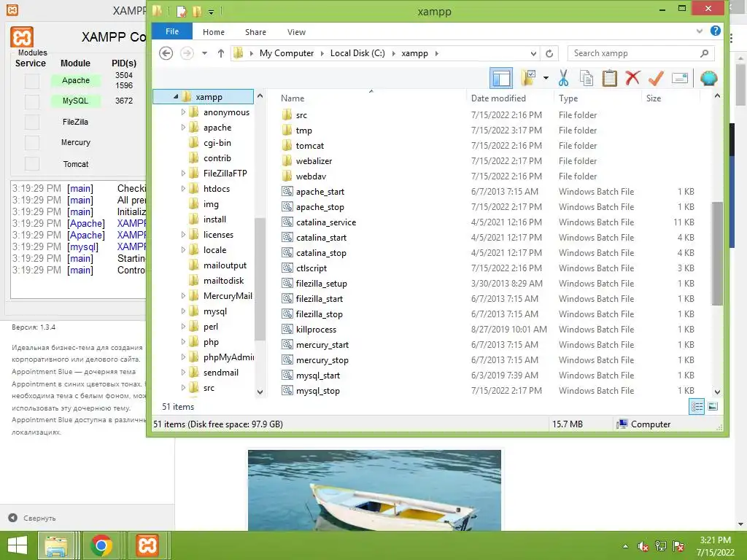
Task: Select the MercuryMail folder in the tree
Action: coord(220,296)
